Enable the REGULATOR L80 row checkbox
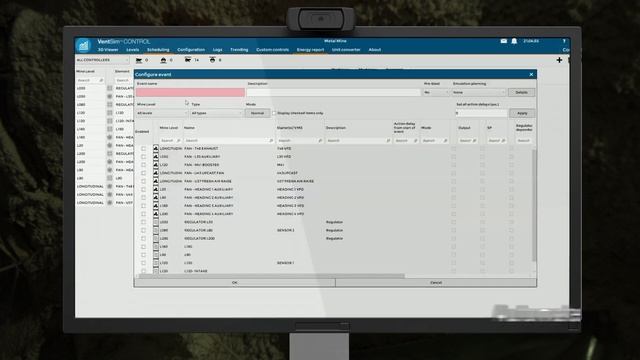 (143, 230)
